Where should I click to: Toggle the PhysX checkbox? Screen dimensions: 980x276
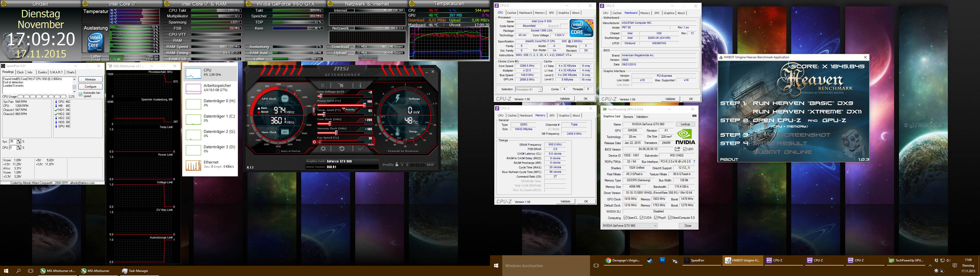(x=656, y=218)
